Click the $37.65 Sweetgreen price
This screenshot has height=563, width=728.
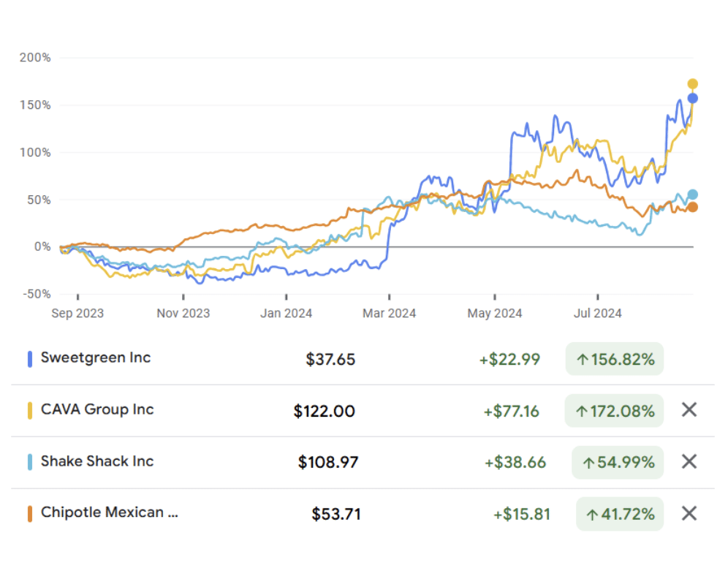click(x=330, y=359)
